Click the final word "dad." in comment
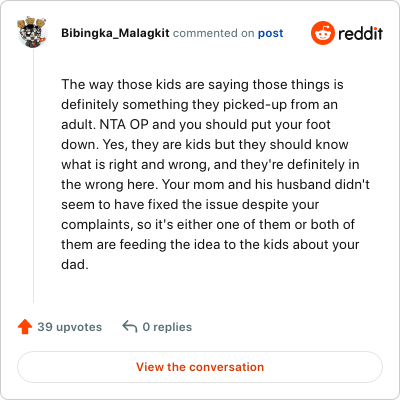Image resolution: width=400 pixels, height=400 pixels. point(75,264)
